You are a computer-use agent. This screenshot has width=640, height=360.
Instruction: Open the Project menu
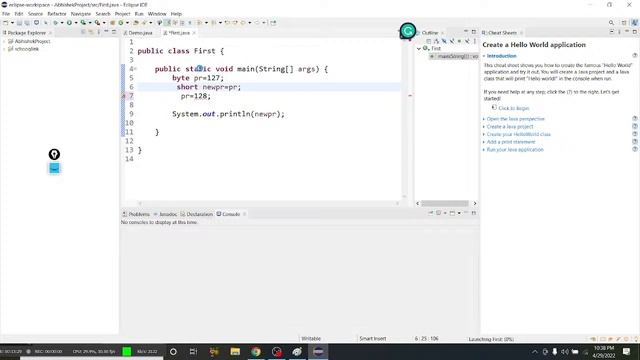click(122, 14)
